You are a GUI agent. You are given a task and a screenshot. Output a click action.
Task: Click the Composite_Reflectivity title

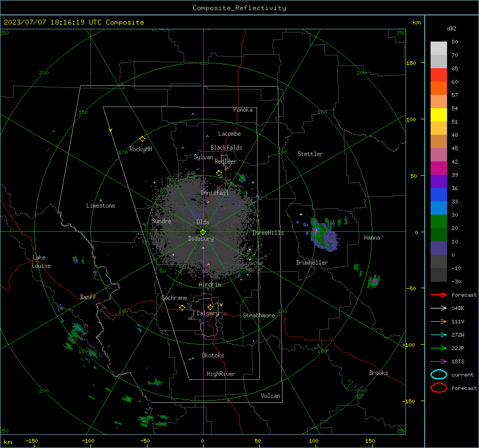[240, 8]
